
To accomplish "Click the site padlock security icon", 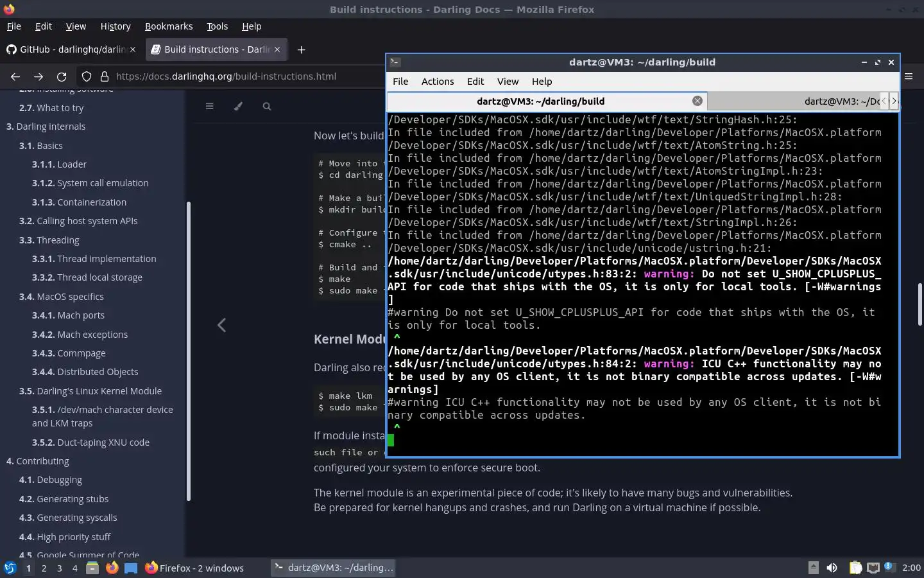I will point(105,76).
